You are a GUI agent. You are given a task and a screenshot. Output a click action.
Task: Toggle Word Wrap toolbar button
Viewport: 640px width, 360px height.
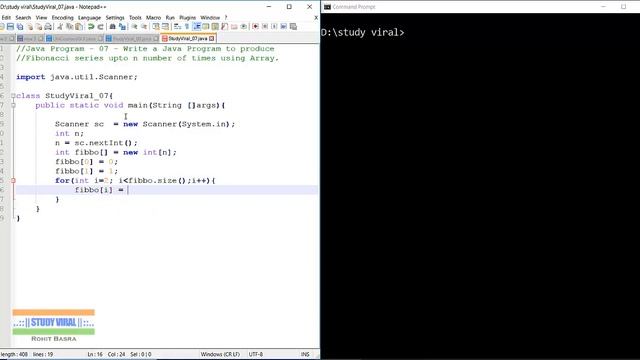pyautogui.click(x=177, y=27)
